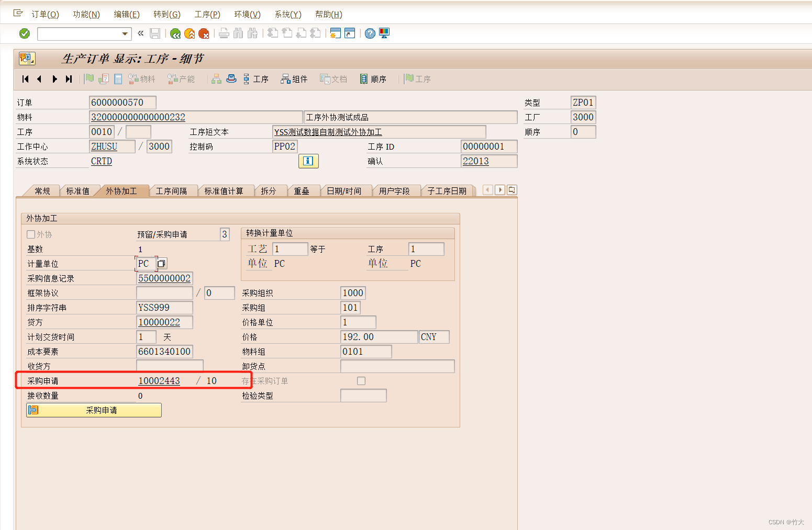The width and height of the screenshot is (812, 530).
Task: Click the Find binoculars icon
Action: 238,33
